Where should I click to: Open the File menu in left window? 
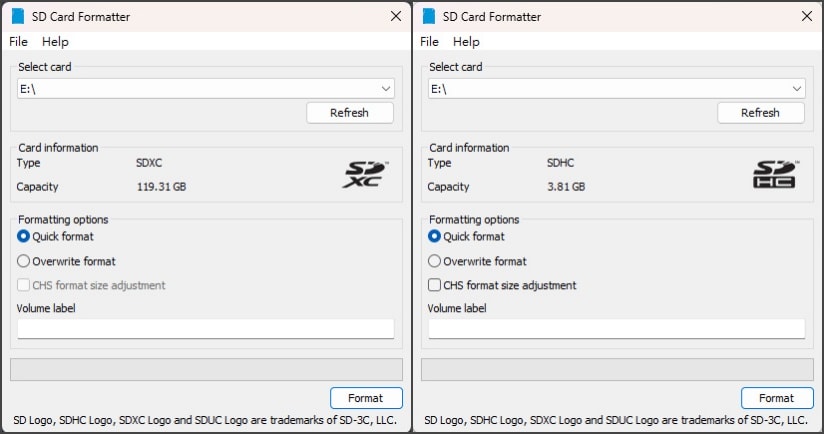tap(18, 42)
